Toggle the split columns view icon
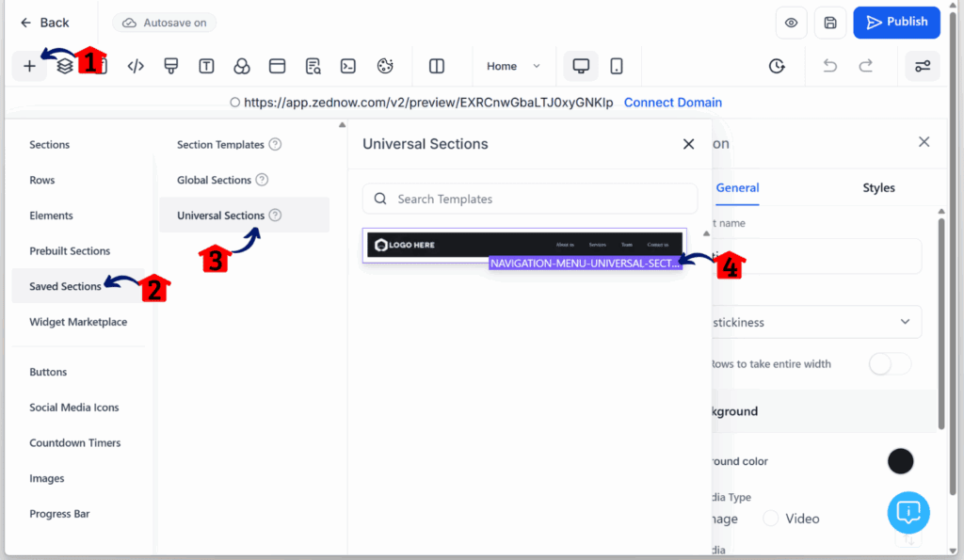 coord(437,67)
